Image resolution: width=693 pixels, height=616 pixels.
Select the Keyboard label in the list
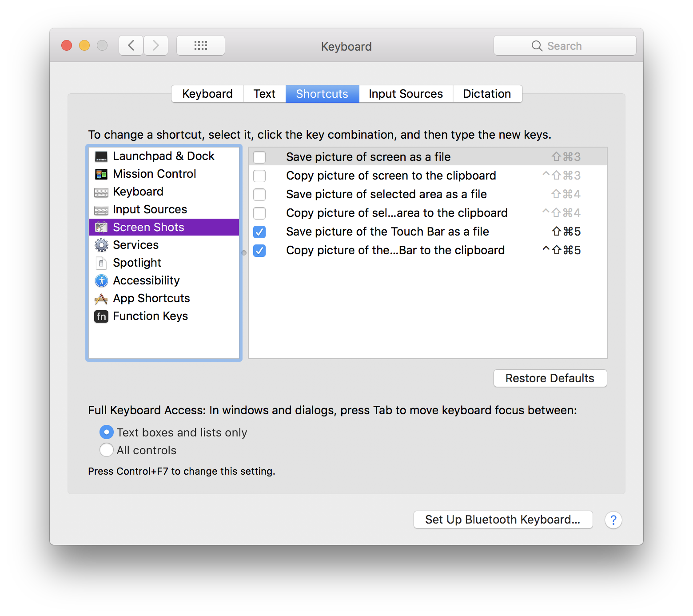[138, 192]
